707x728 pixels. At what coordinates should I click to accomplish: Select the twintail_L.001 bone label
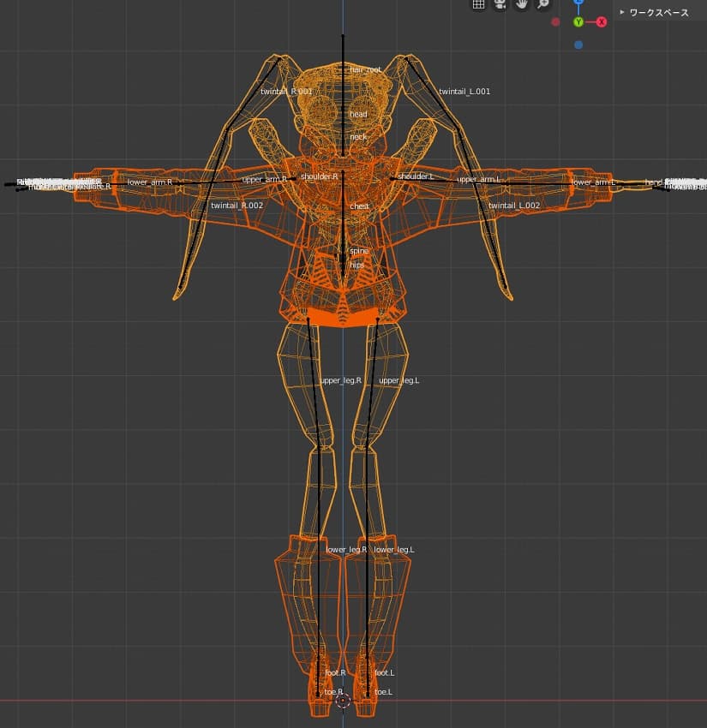464,92
